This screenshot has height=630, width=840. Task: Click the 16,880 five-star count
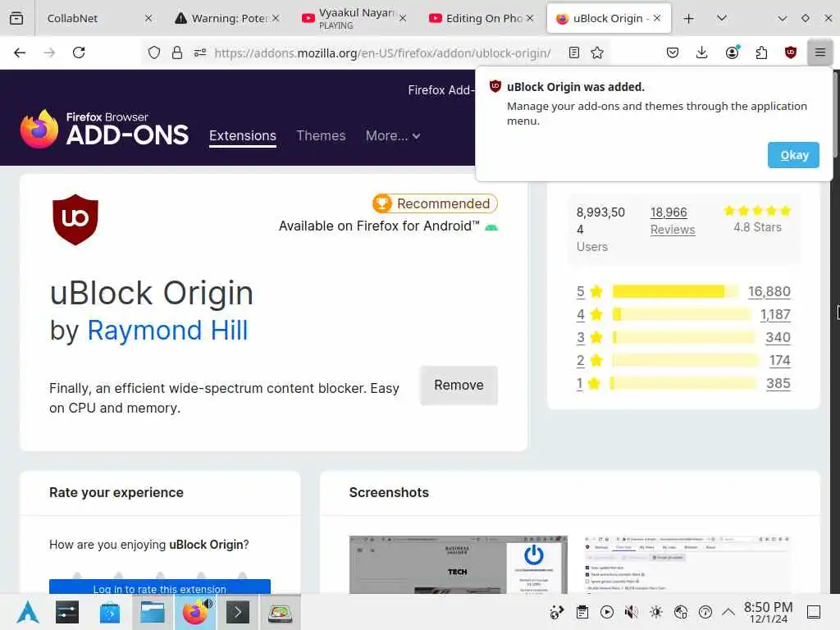(769, 291)
